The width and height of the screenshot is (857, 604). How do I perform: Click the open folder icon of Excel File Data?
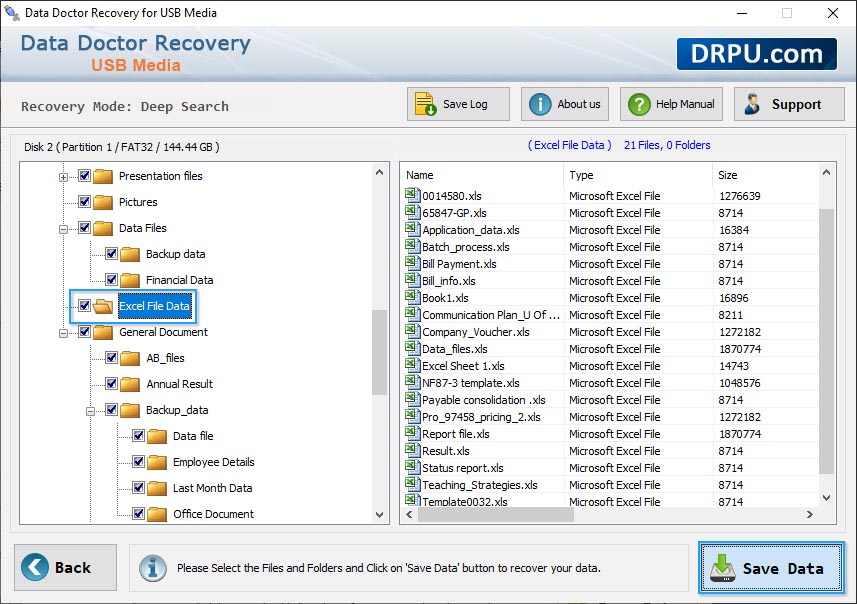[x=103, y=306]
